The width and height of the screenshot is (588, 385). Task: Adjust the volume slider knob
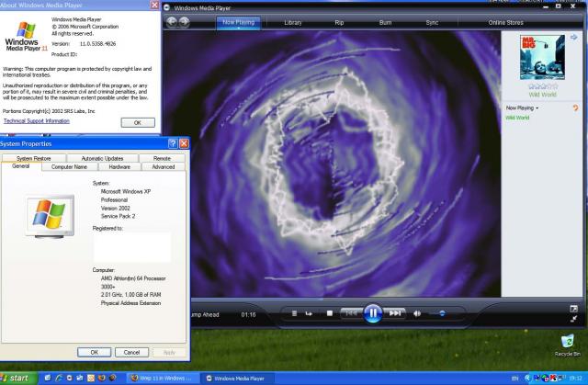pyautogui.click(x=442, y=313)
